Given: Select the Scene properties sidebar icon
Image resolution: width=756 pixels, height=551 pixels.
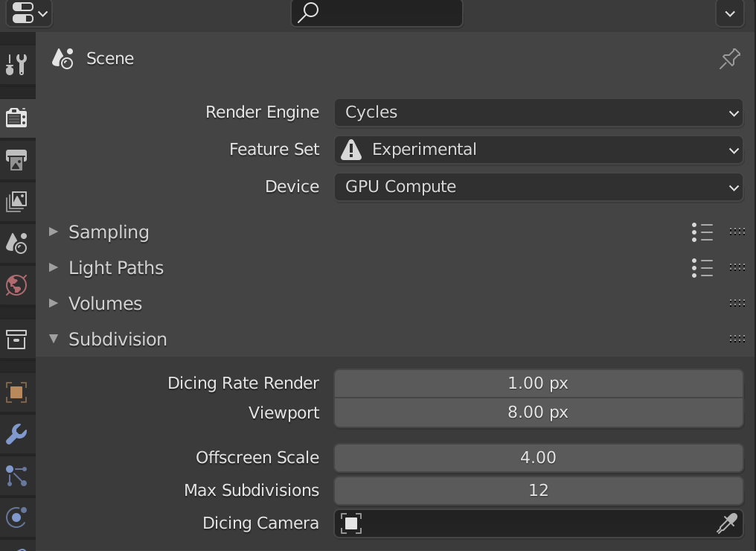Looking at the screenshot, I should click(x=16, y=243).
